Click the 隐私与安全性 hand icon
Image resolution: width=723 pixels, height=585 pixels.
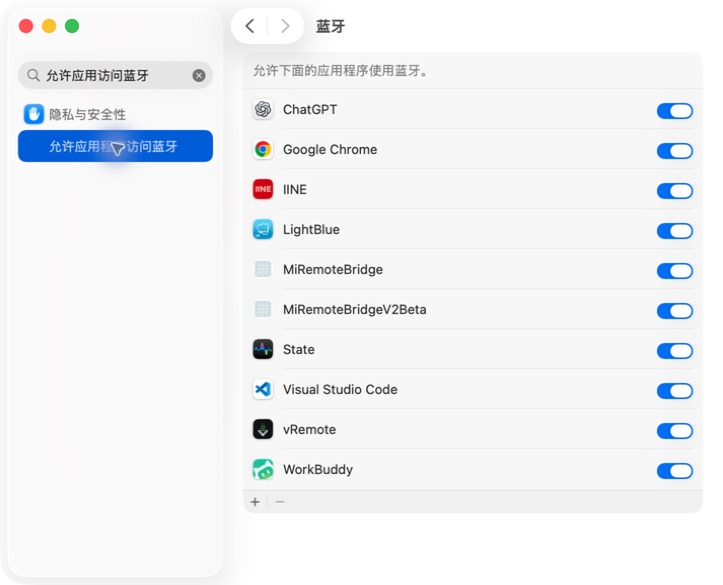click(34, 114)
